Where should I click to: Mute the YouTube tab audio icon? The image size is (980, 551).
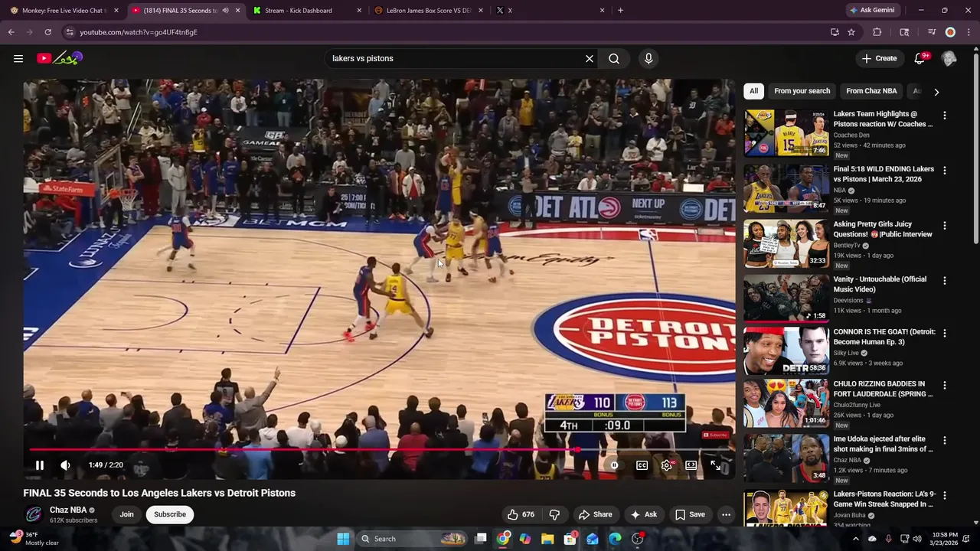pyautogui.click(x=225, y=11)
